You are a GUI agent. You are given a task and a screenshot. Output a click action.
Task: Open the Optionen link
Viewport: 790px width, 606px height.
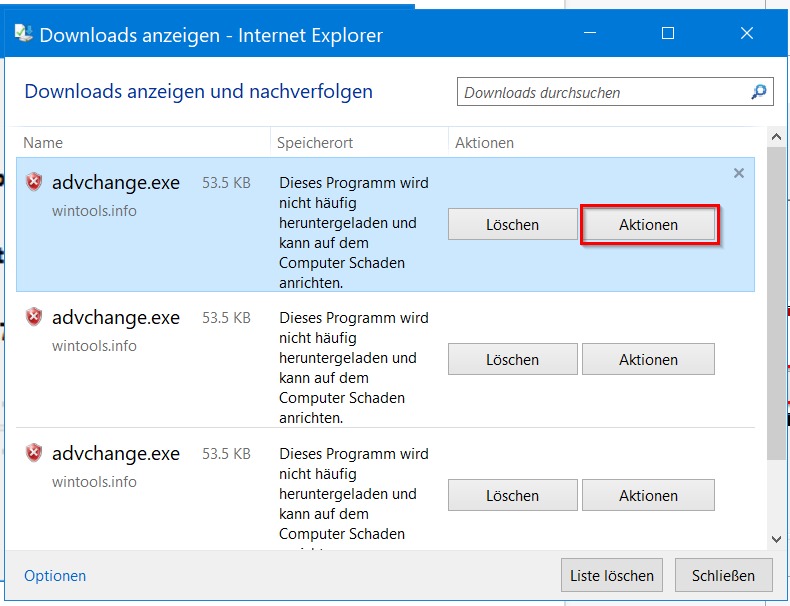point(55,576)
